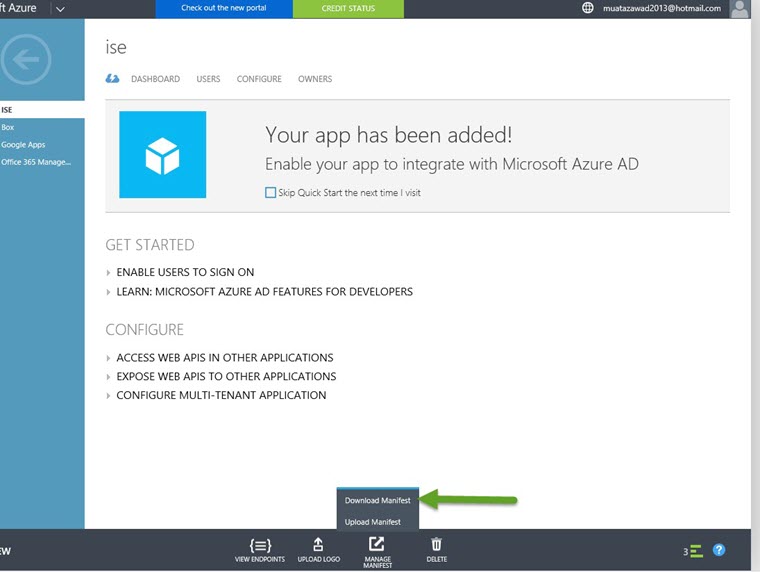
Task: Open the help question mark icon
Action: coord(719,550)
